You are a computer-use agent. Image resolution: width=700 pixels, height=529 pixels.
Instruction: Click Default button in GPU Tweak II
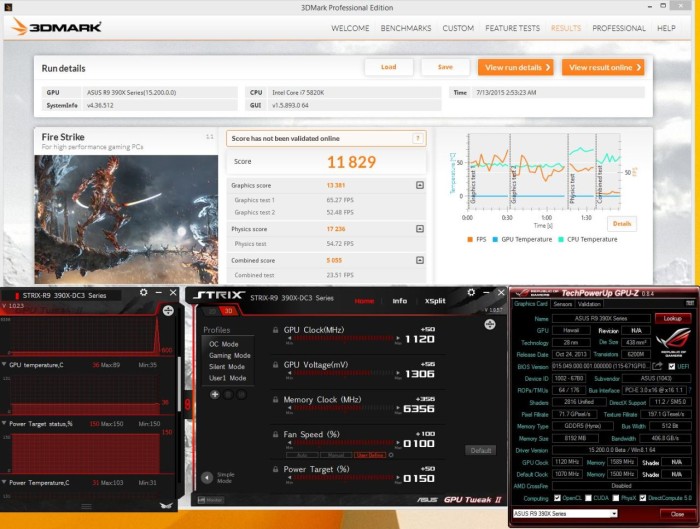480,450
